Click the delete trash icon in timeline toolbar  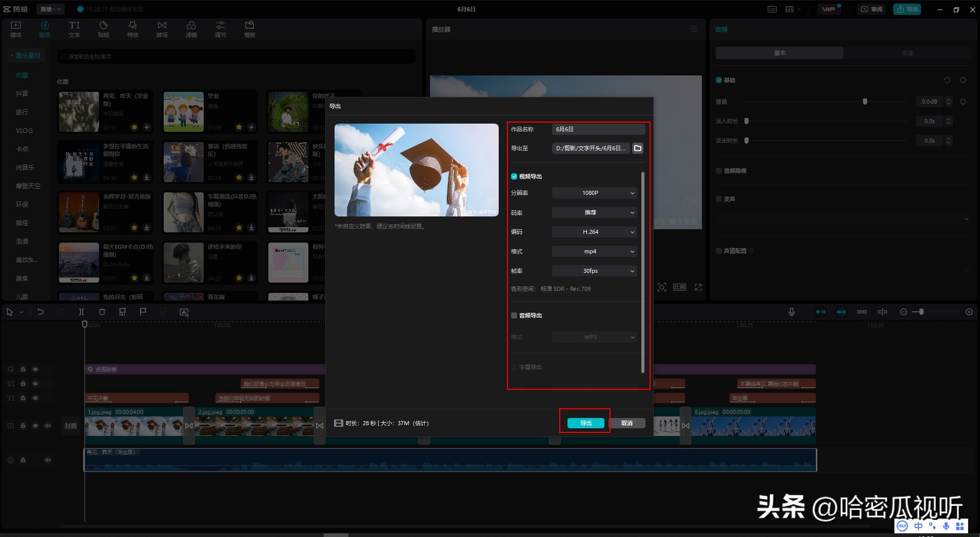pos(102,312)
